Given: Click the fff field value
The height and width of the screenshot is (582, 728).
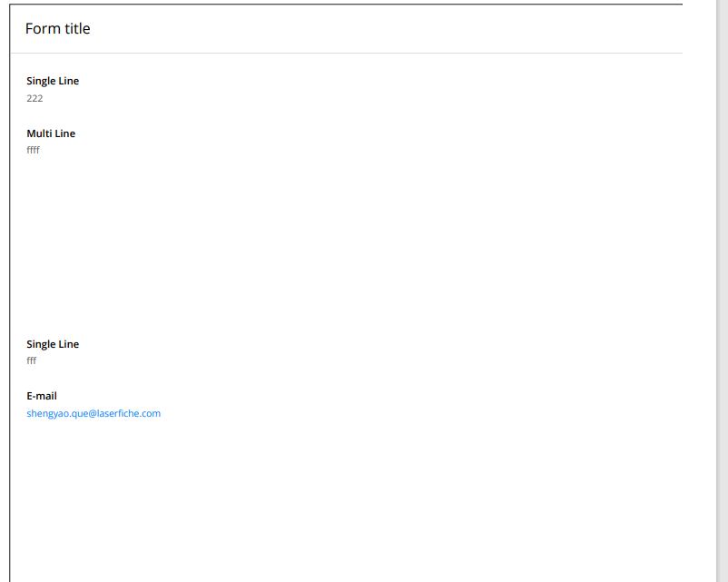Looking at the screenshot, I should point(31,360).
